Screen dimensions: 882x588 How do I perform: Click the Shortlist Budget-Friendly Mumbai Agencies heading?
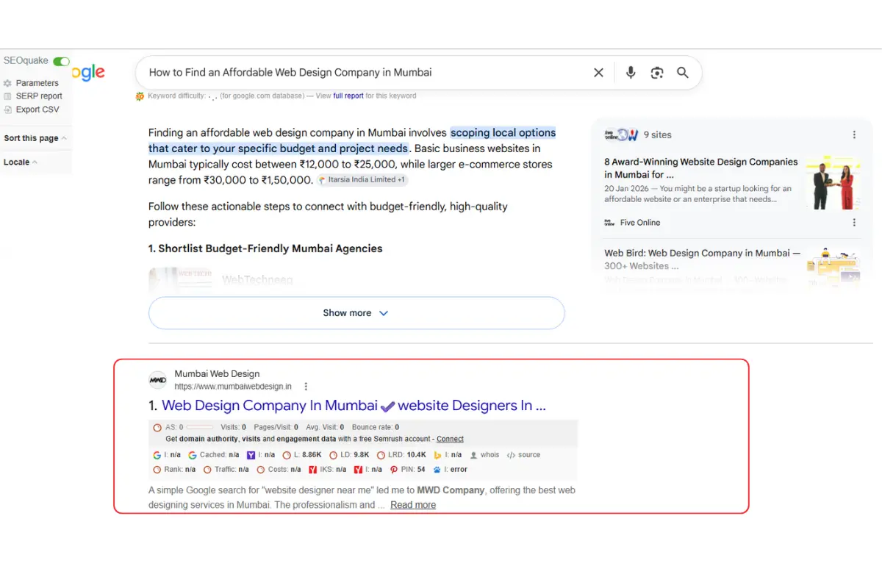point(265,248)
